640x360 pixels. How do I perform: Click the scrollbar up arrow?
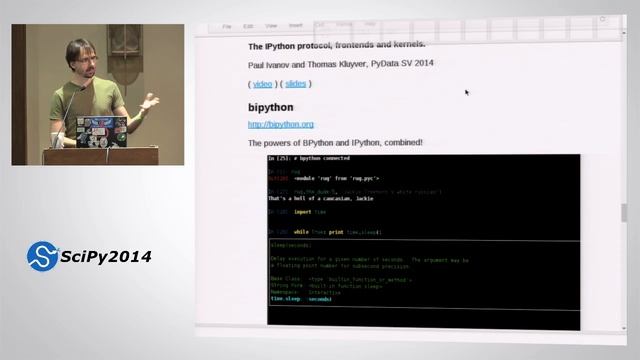click(x=624, y=32)
